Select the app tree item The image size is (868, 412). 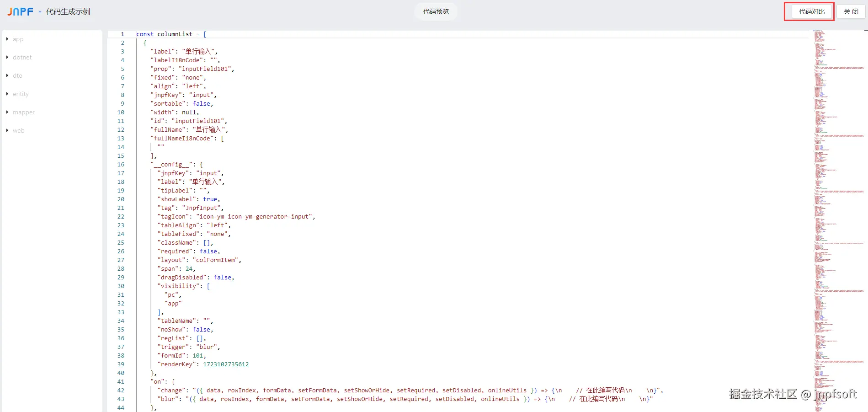pyautogui.click(x=18, y=39)
